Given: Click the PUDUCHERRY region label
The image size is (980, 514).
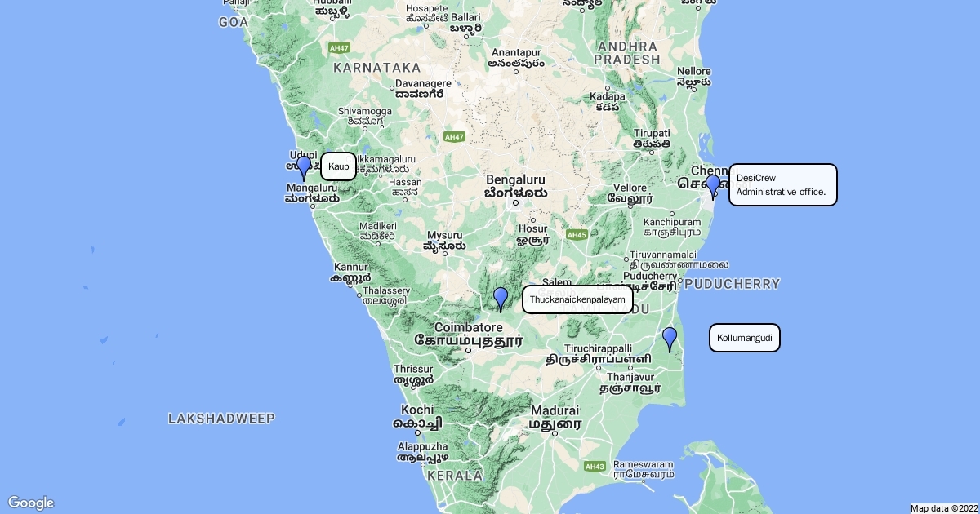Looking at the screenshot, I should pos(732,284).
